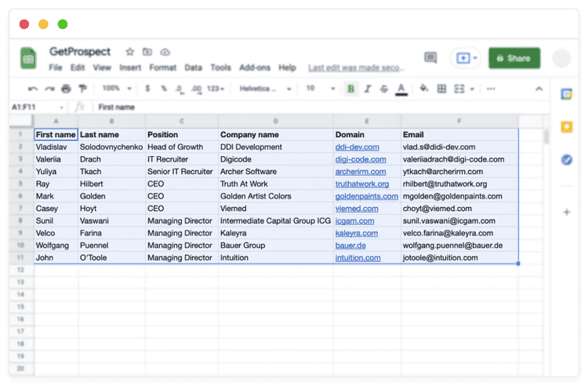Image resolution: width=588 pixels, height=386 pixels.
Task: Open the borders tool
Action: point(441,89)
